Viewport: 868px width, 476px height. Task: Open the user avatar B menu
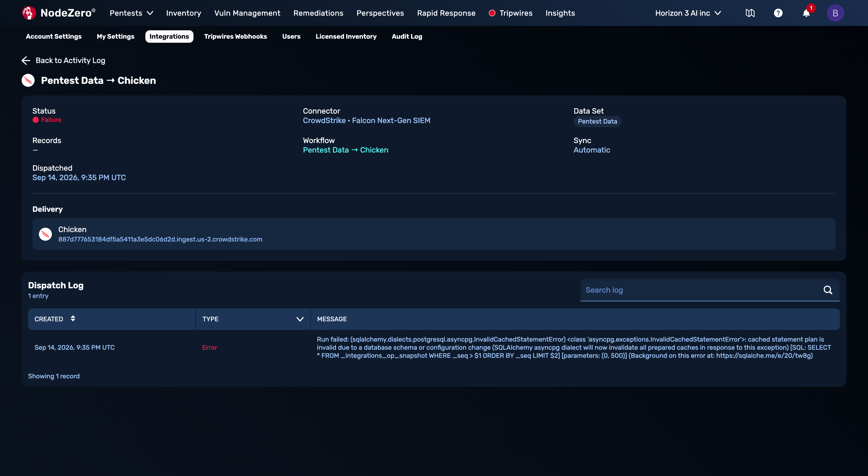(835, 13)
